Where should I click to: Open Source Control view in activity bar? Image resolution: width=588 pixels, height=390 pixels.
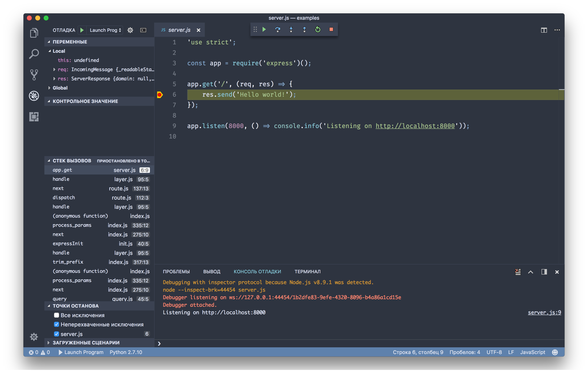tap(34, 75)
